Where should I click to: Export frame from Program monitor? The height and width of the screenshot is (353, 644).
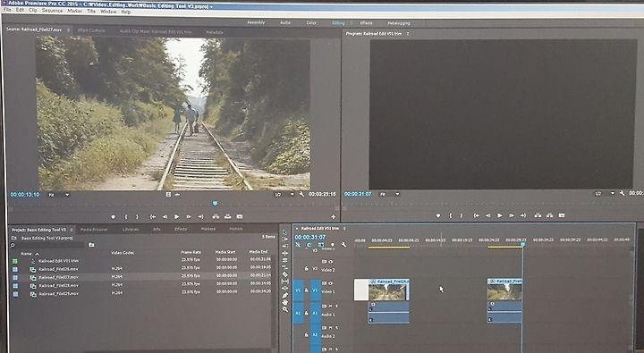[x=562, y=215]
